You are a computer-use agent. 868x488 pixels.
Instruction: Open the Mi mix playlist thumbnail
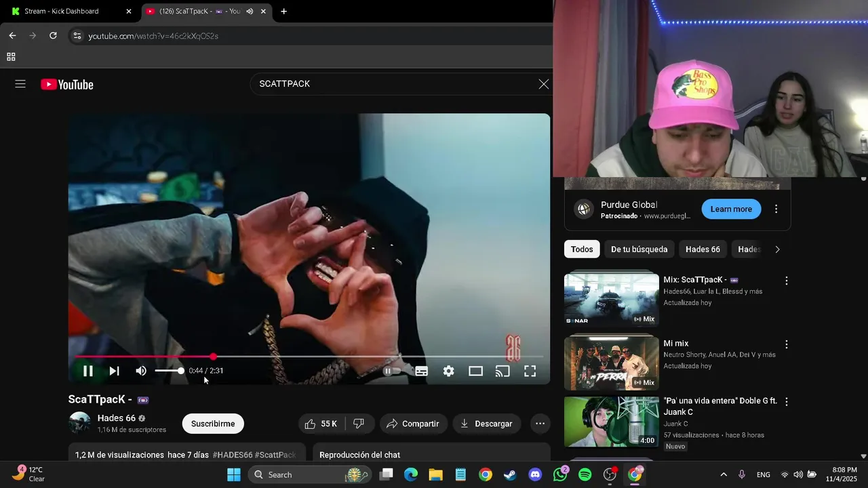(x=612, y=363)
